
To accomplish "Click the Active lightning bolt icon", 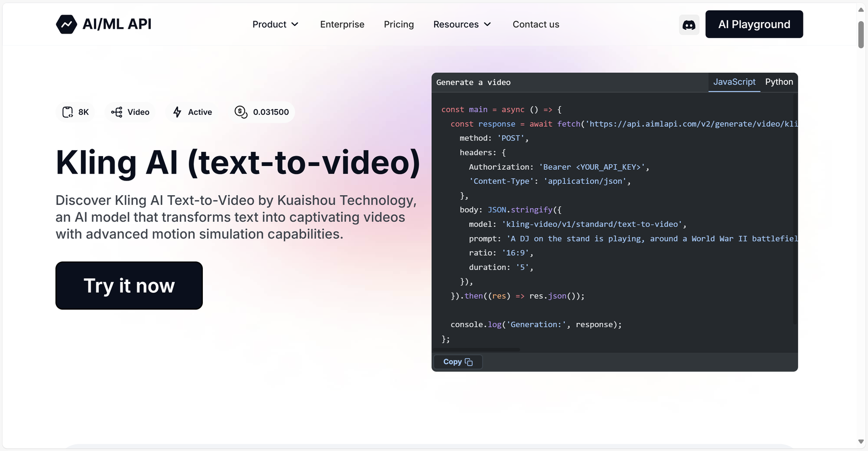I will (x=177, y=112).
